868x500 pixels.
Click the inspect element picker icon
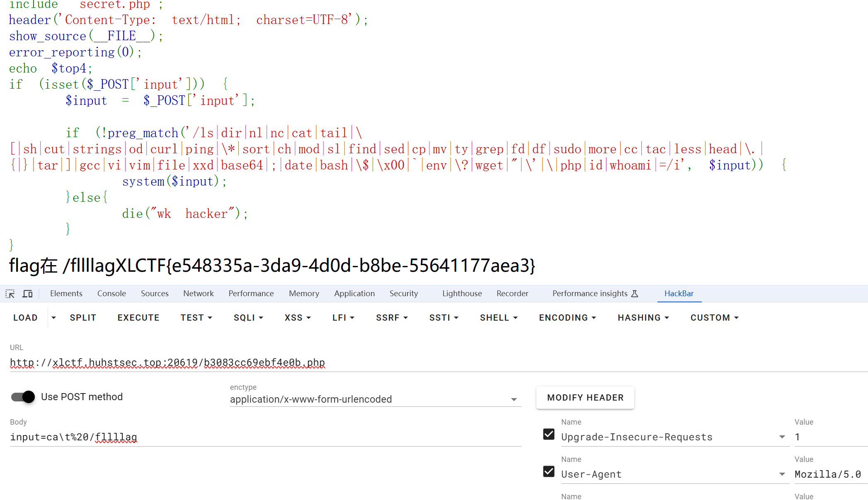tap(10, 294)
